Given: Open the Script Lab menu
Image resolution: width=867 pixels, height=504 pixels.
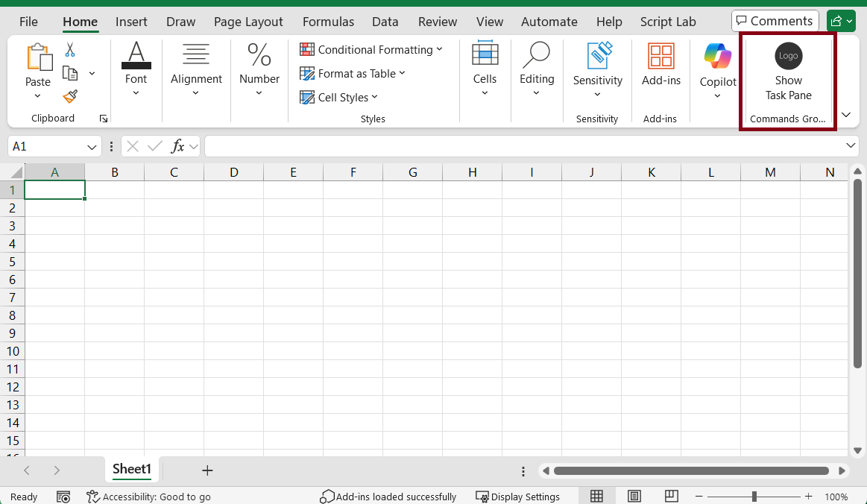Looking at the screenshot, I should [x=667, y=22].
